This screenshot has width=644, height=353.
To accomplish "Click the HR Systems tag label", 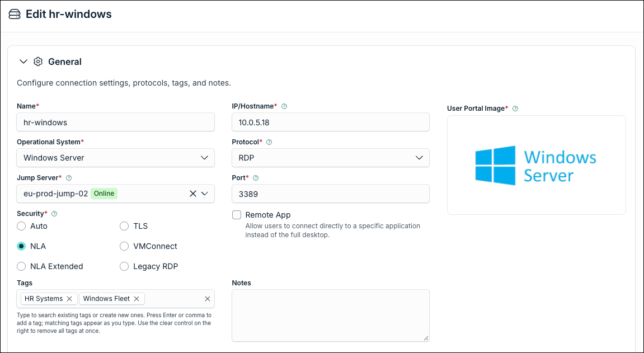I will click(x=44, y=299).
